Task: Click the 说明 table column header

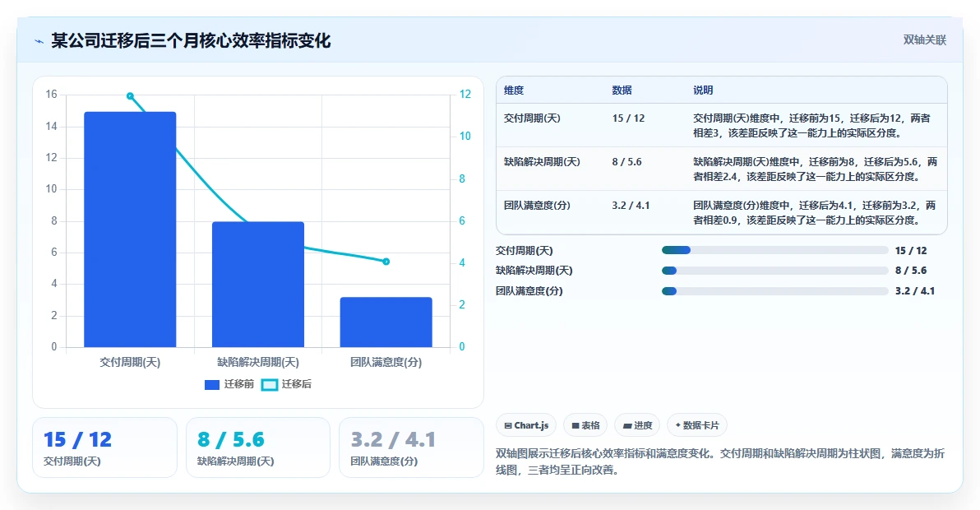Action: (x=703, y=90)
